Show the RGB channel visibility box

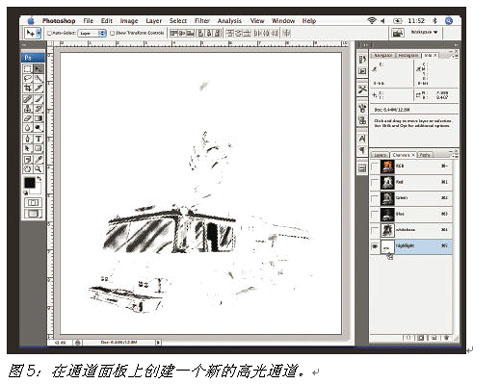click(x=375, y=166)
